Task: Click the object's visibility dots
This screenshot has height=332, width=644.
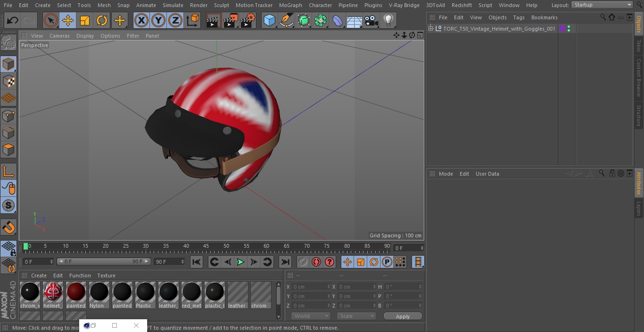Action: (569, 29)
